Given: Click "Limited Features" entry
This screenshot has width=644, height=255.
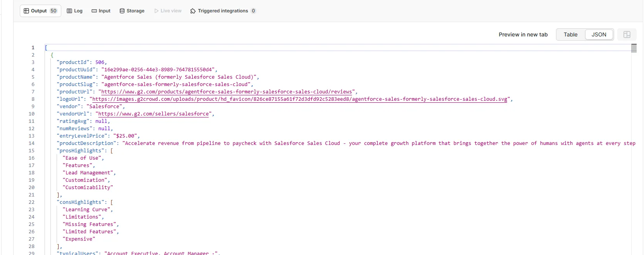Looking at the screenshot, I should 90,232.
